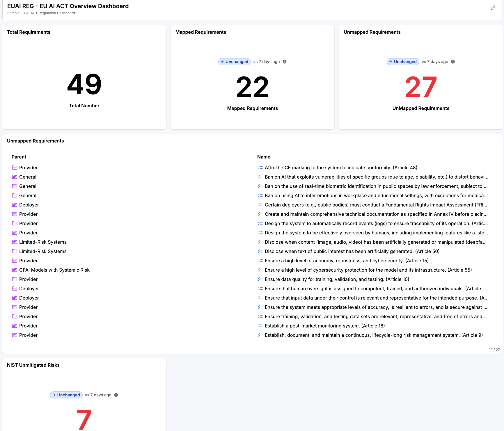Screen dimensions: 504x431
Task: Select the first Deployer parent entry
Action: pos(29,205)
